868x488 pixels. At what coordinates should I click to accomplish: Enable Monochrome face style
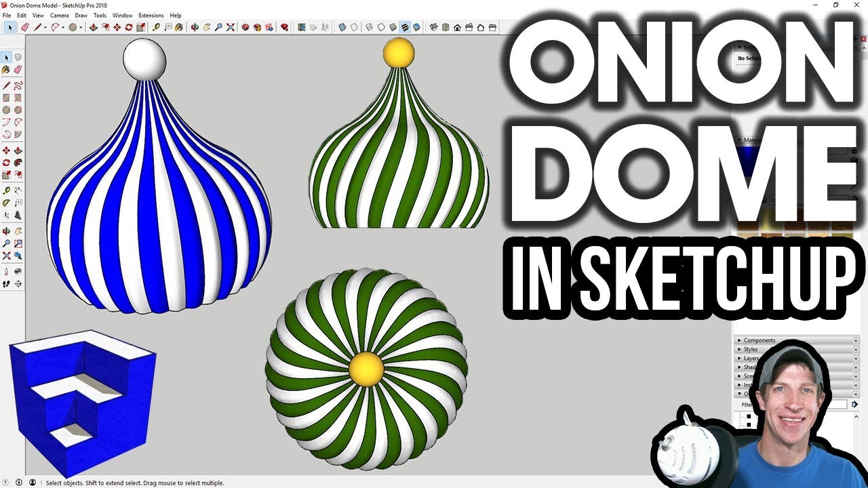click(416, 27)
